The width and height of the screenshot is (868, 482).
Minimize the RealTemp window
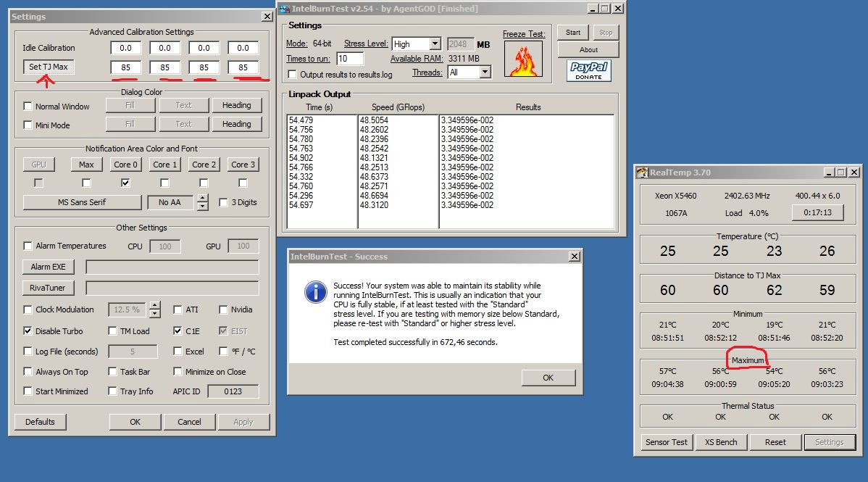point(829,173)
